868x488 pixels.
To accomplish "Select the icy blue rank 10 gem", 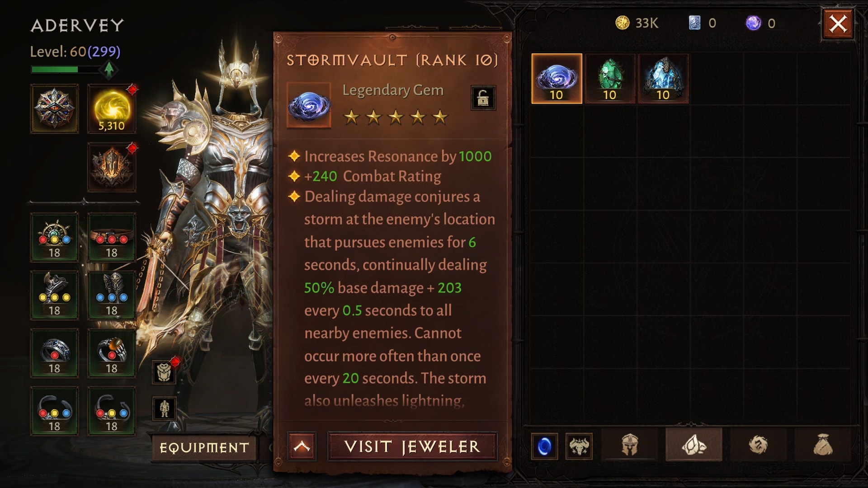I will point(663,79).
